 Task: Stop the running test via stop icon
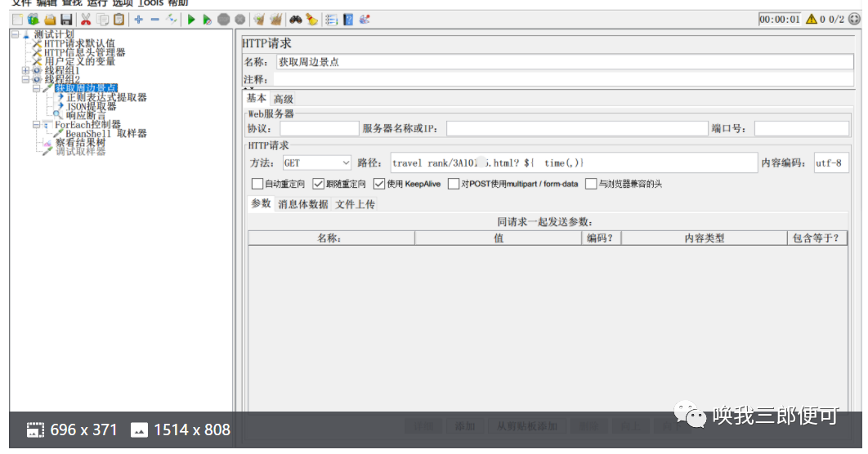(224, 20)
